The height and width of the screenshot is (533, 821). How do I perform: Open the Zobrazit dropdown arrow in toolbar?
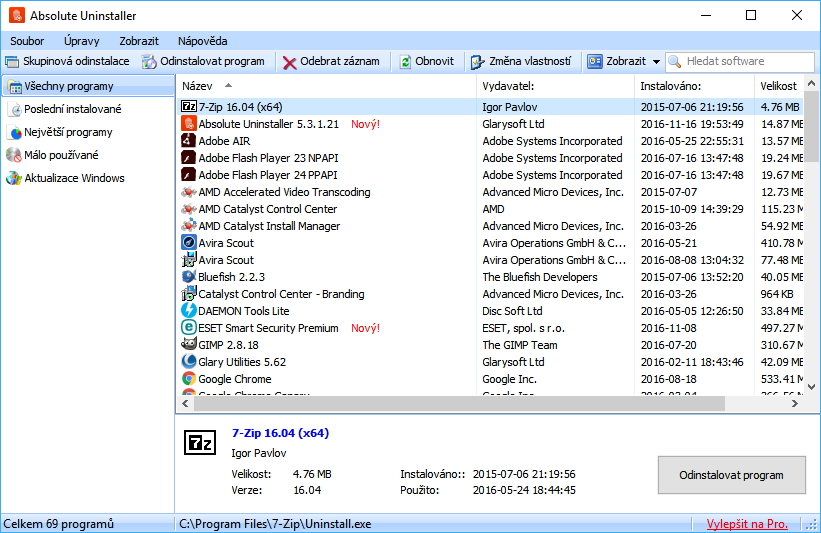(x=656, y=62)
